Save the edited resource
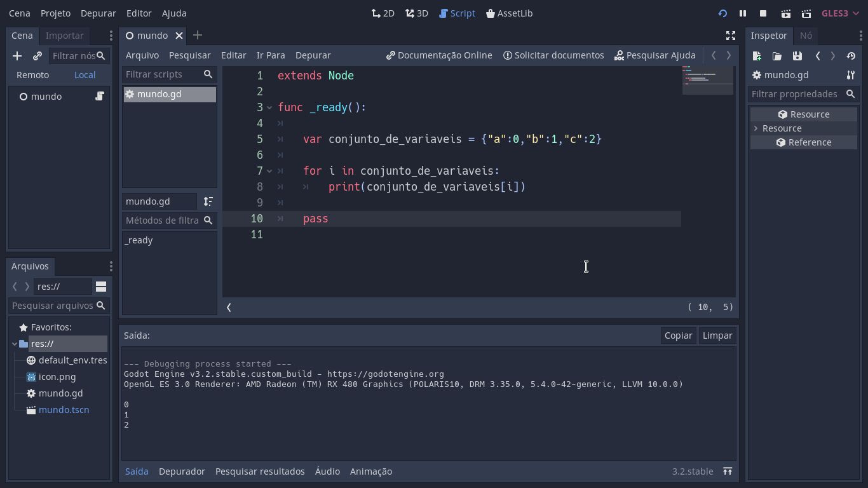 [x=797, y=56]
